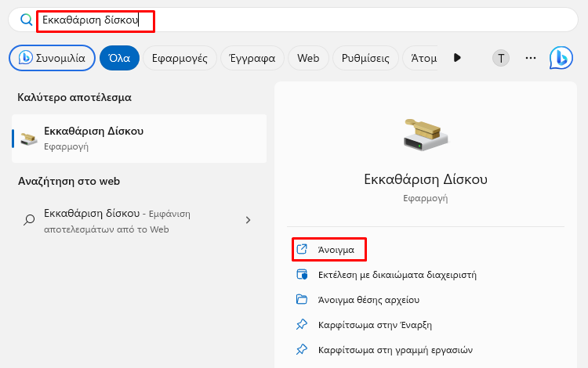This screenshot has width=588, height=368.
Task: Click the pin icon for Έναρξη
Action: click(x=302, y=325)
